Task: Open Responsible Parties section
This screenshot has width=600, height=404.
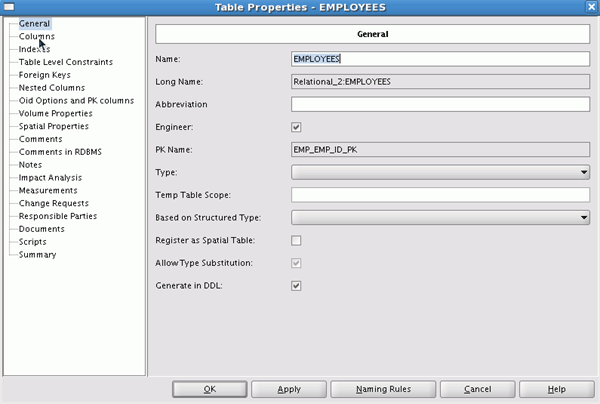Action: 58,216
